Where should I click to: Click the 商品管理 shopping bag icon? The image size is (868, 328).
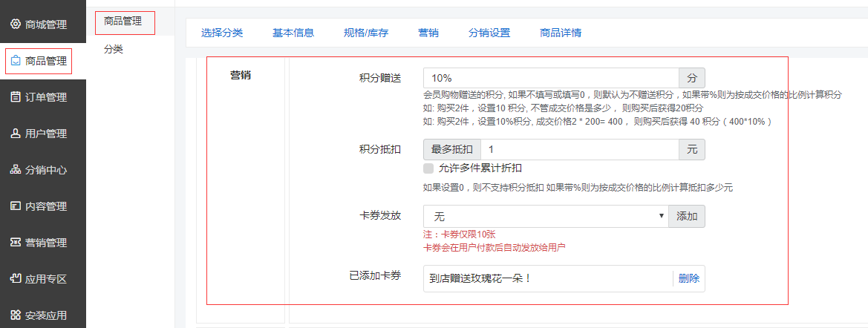point(16,61)
